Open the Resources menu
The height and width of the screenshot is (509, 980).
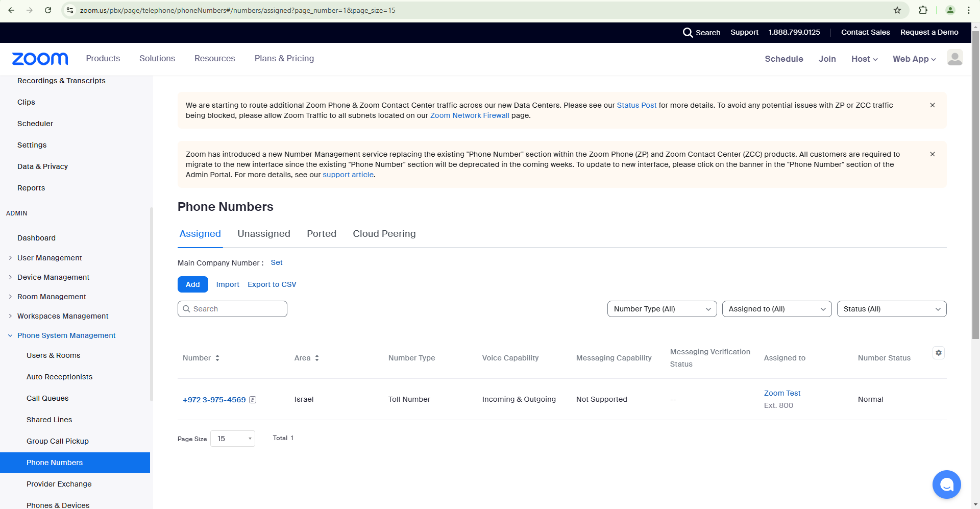pyautogui.click(x=215, y=58)
